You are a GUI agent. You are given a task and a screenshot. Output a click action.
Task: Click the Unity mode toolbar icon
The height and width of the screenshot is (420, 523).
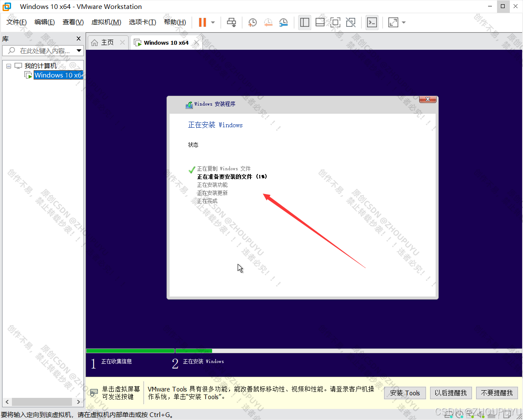click(351, 23)
